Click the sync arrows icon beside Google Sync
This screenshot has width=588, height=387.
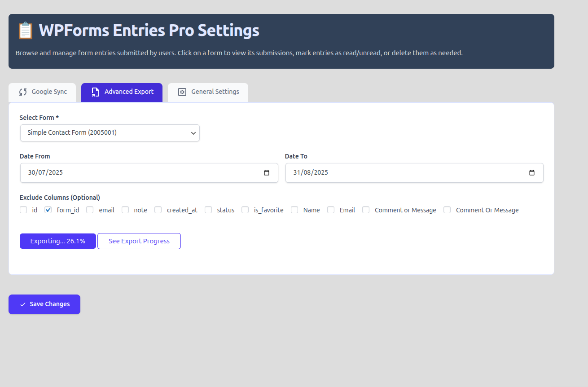[23, 92]
